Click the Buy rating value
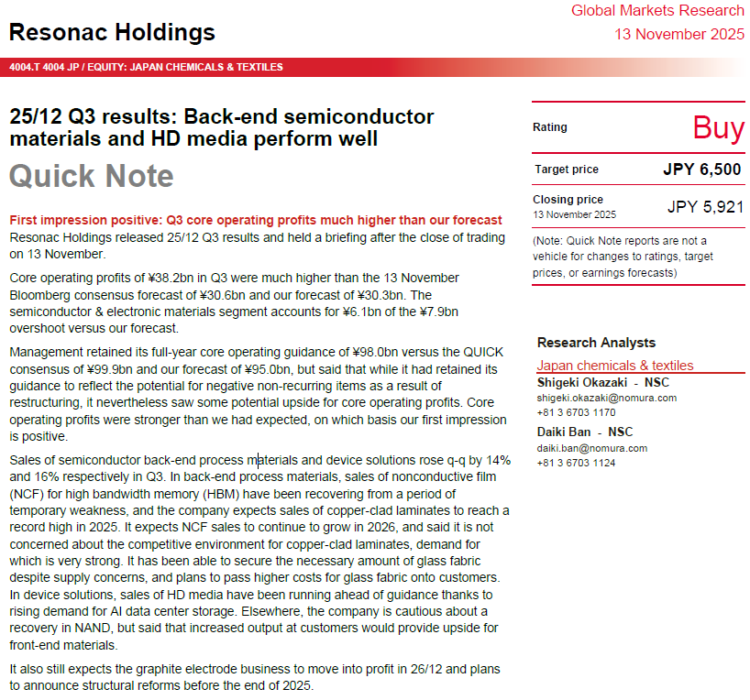The image size is (750, 700). coord(719,127)
